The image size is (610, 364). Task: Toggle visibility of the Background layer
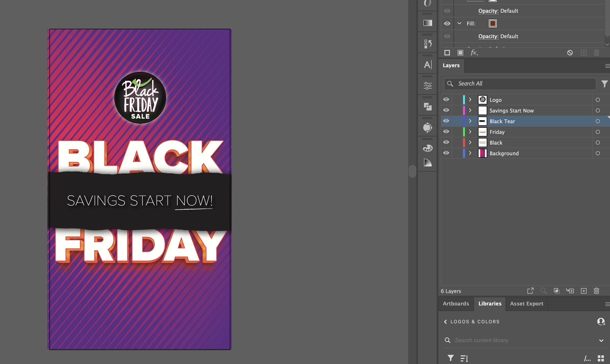[x=446, y=153]
